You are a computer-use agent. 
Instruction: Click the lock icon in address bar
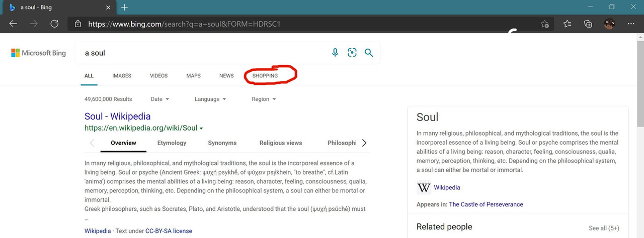coord(77,24)
